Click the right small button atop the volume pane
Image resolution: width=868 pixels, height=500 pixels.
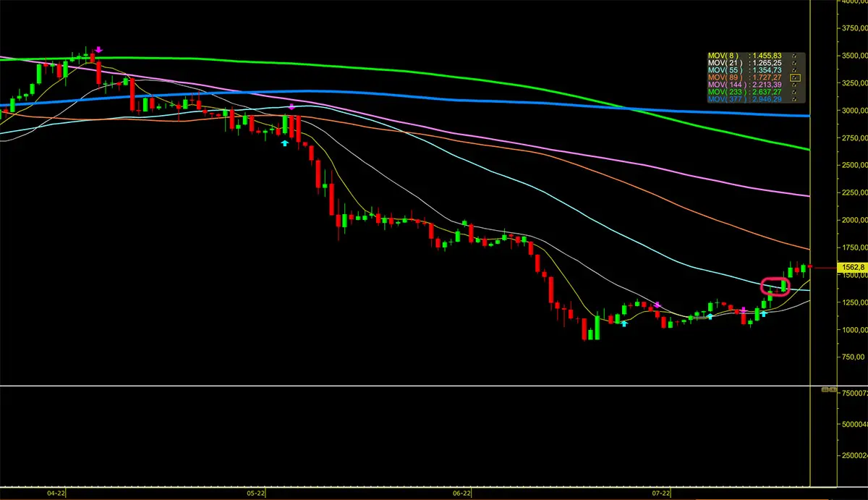(x=833, y=389)
